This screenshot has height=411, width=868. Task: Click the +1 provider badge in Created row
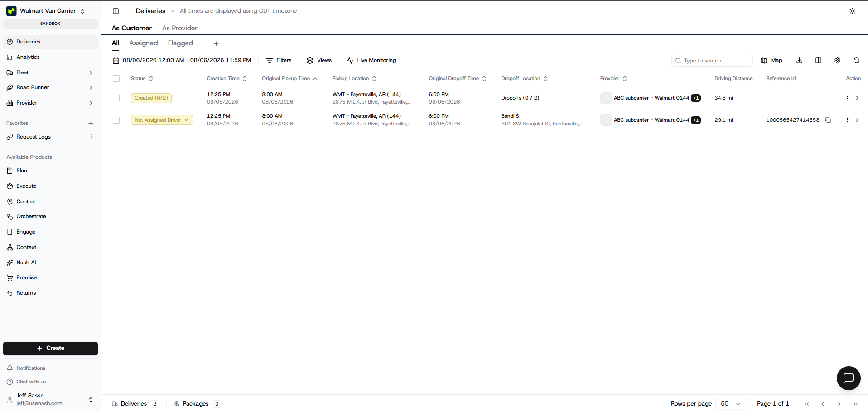(x=696, y=98)
